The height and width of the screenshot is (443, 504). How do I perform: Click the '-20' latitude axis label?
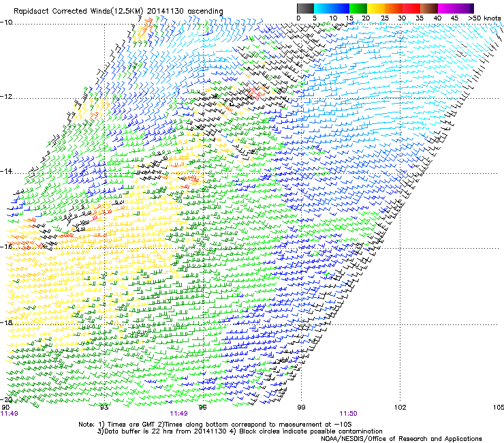coord(6,399)
